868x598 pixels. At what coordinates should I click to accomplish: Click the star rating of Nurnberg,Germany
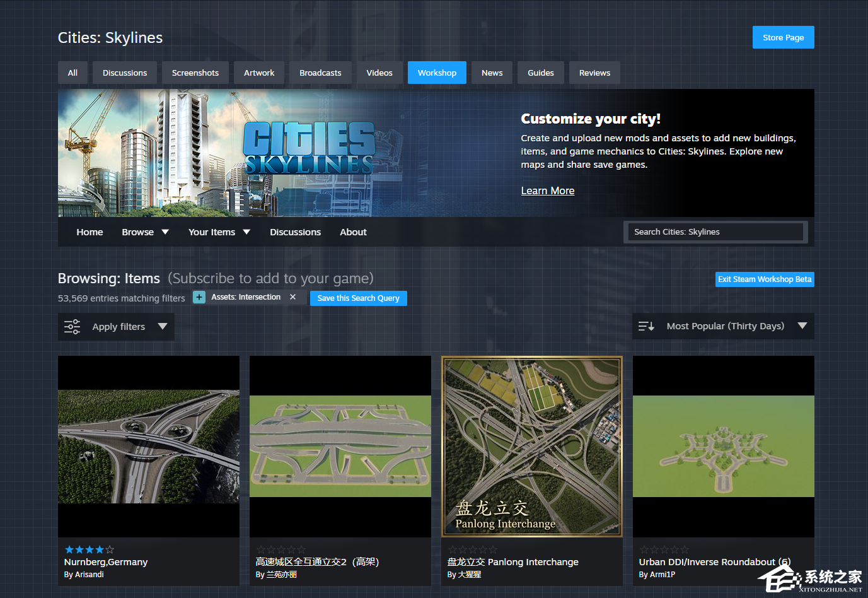coord(90,549)
